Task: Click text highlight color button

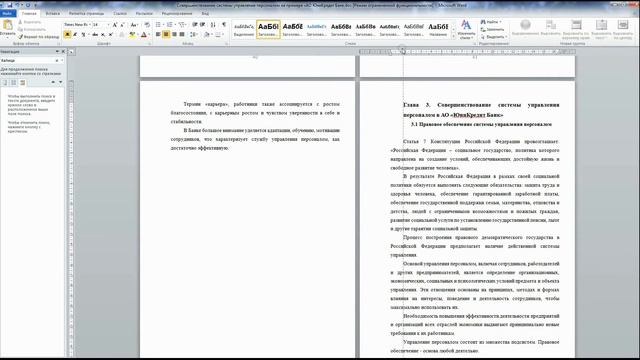Action: 131,34
